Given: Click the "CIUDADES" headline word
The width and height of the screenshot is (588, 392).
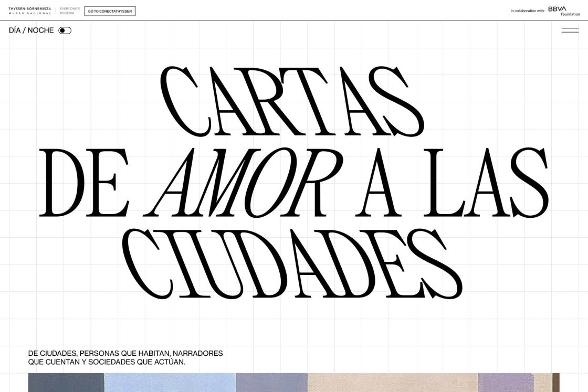Looking at the screenshot, I should (292, 264).
